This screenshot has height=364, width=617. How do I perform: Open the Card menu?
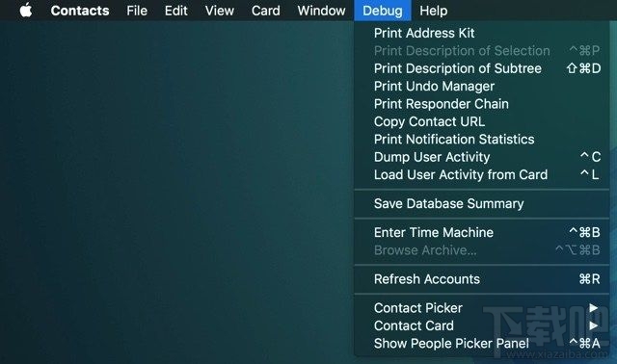[x=266, y=11]
